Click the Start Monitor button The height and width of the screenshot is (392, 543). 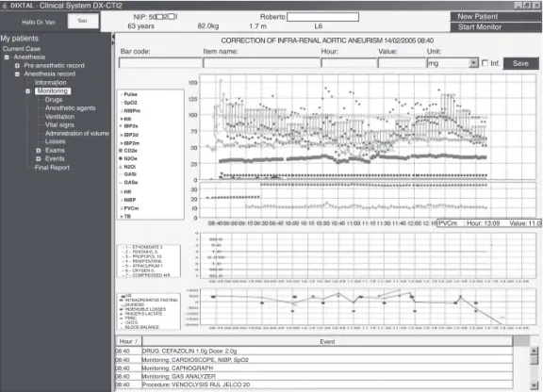click(x=496, y=27)
